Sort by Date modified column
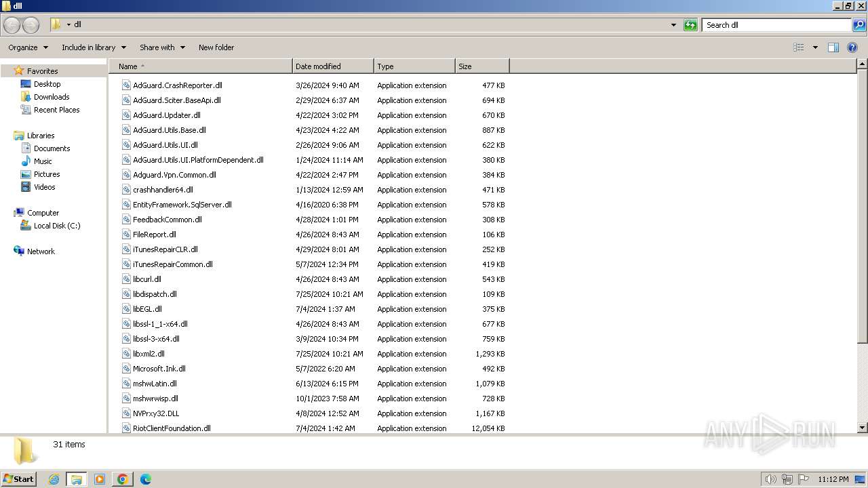 tap(333, 66)
